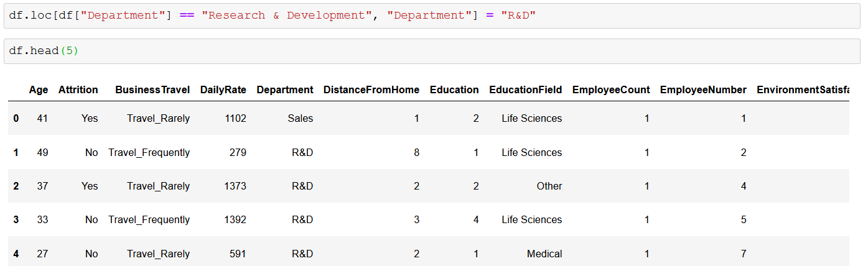Select the Attrition column header
The width and height of the screenshot is (868, 266).
(x=78, y=89)
